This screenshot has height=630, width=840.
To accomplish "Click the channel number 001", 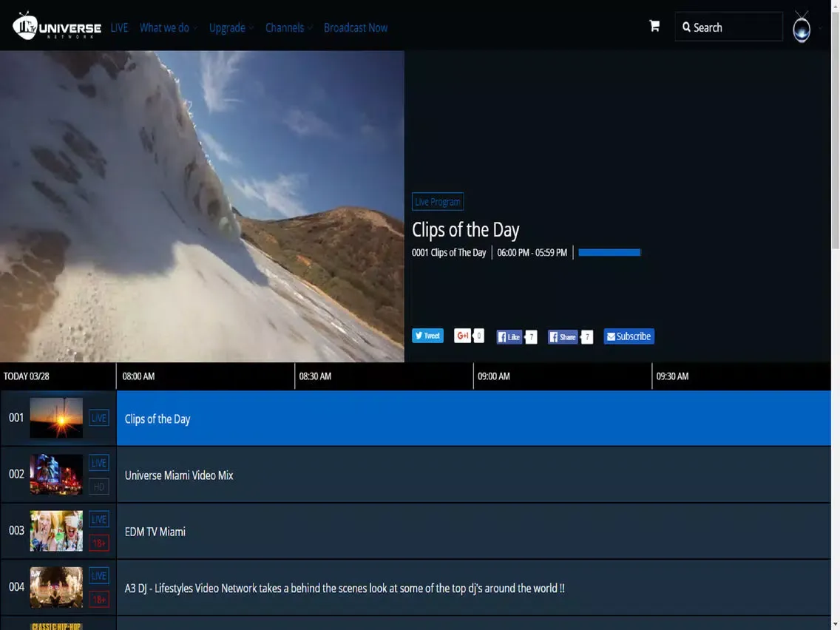I will [16, 418].
